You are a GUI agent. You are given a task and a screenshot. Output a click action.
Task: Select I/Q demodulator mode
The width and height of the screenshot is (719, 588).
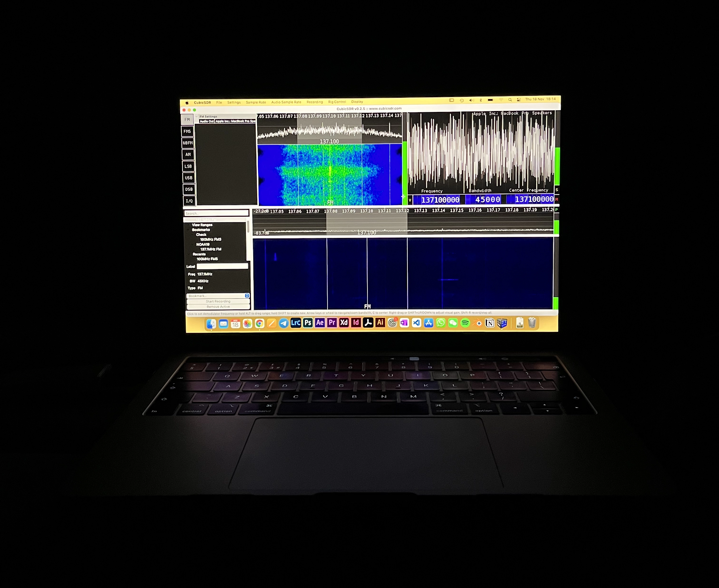pos(189,201)
